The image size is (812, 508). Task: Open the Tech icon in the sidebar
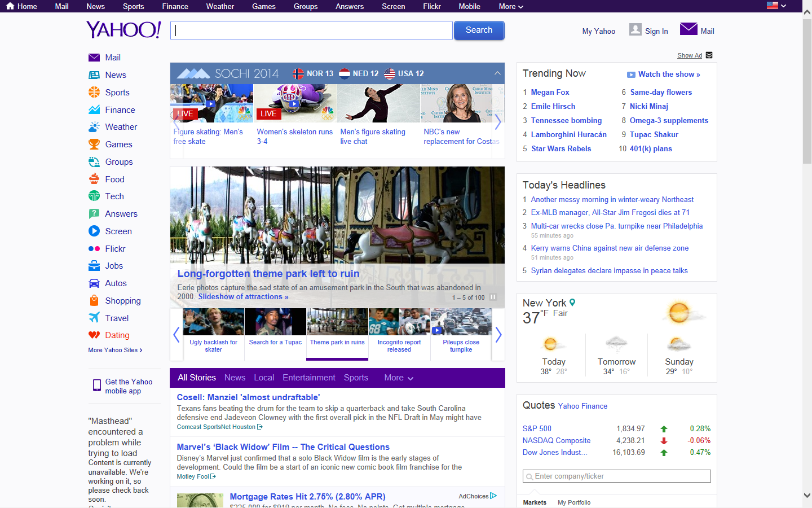94,196
